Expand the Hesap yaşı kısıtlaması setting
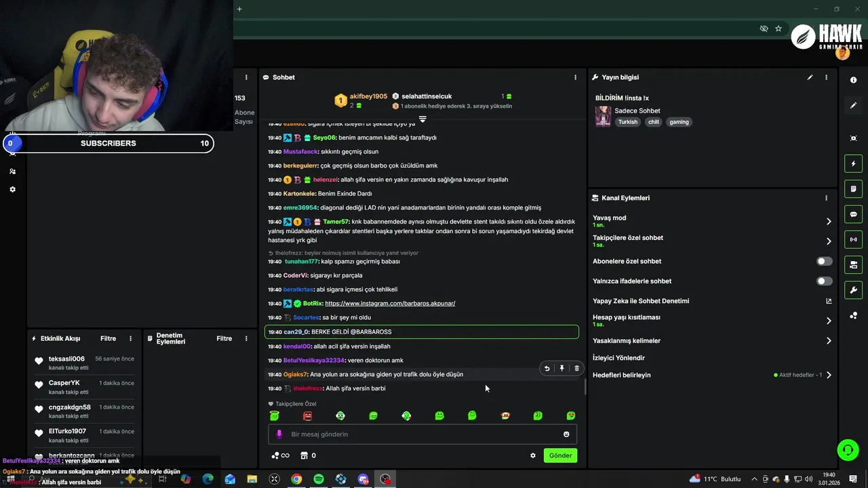868x488 pixels. [x=712, y=321]
